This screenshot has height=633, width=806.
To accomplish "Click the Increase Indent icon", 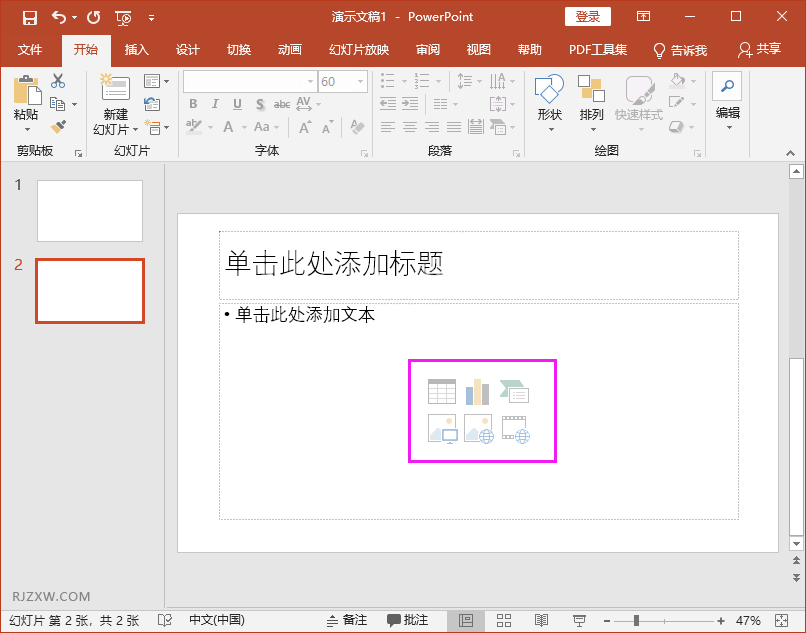I will pyautogui.click(x=411, y=104).
